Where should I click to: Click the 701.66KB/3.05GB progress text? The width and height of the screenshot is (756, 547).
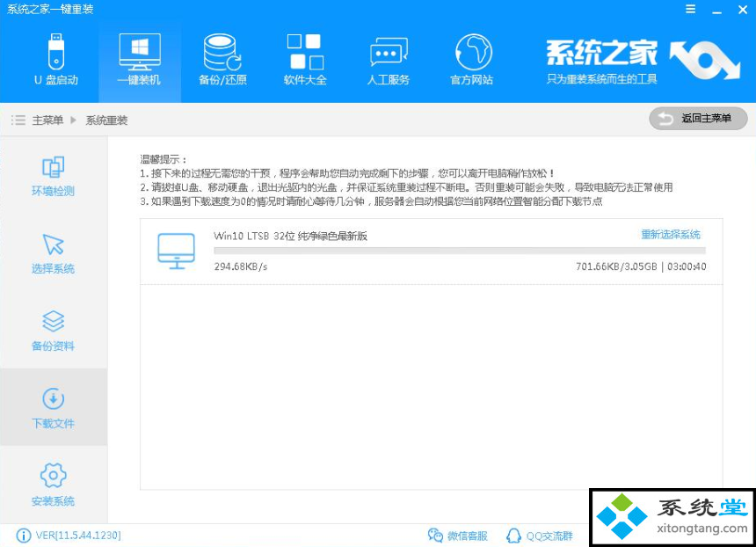pos(616,266)
